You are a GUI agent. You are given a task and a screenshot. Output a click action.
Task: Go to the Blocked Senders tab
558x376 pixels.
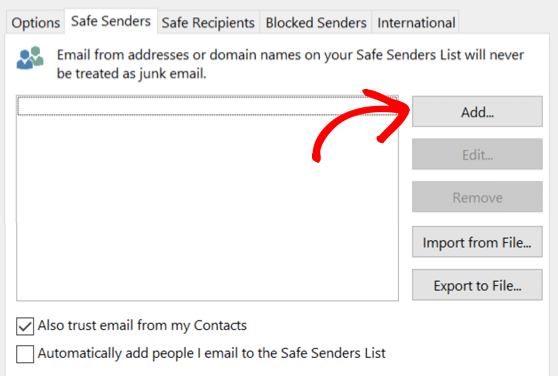[x=316, y=23]
